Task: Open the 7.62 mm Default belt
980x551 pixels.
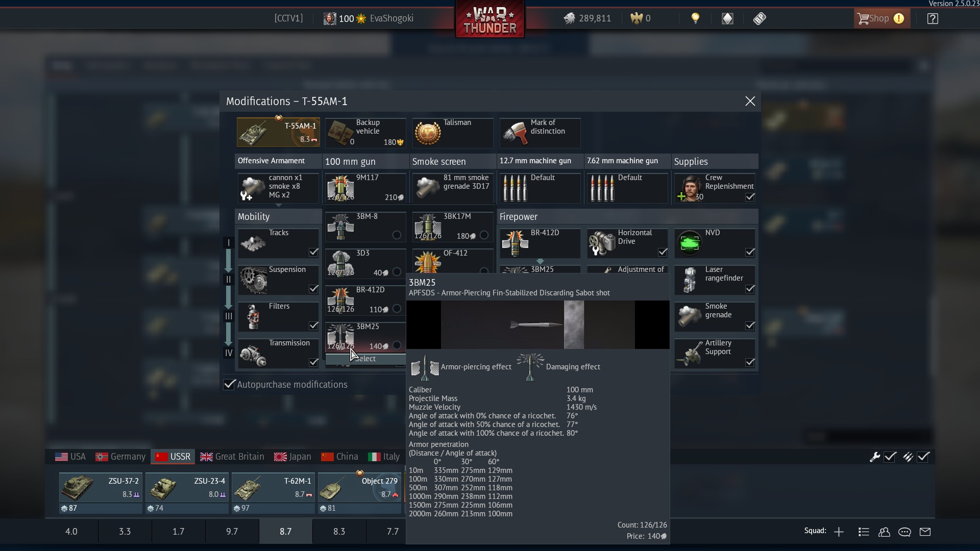Action: [627, 188]
